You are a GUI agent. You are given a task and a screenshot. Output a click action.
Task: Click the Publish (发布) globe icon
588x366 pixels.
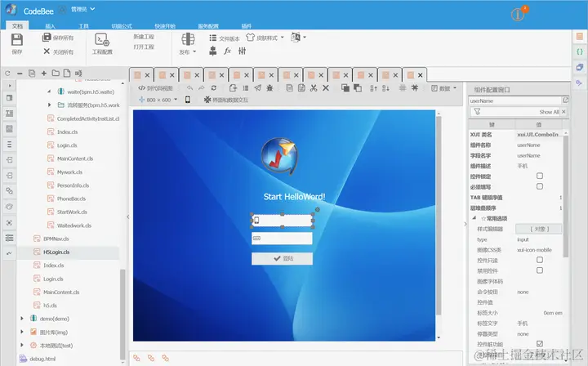(x=188, y=39)
